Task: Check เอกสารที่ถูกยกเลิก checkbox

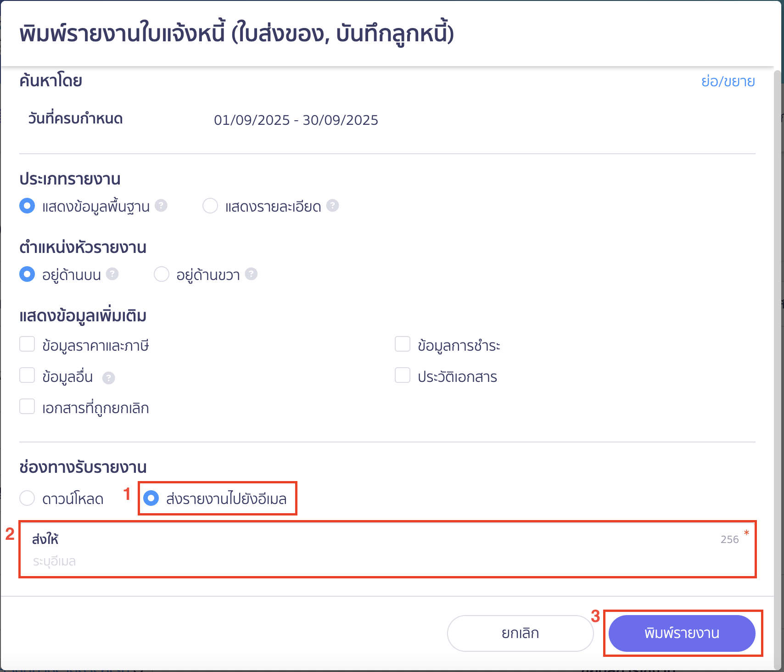Action: pos(27,406)
